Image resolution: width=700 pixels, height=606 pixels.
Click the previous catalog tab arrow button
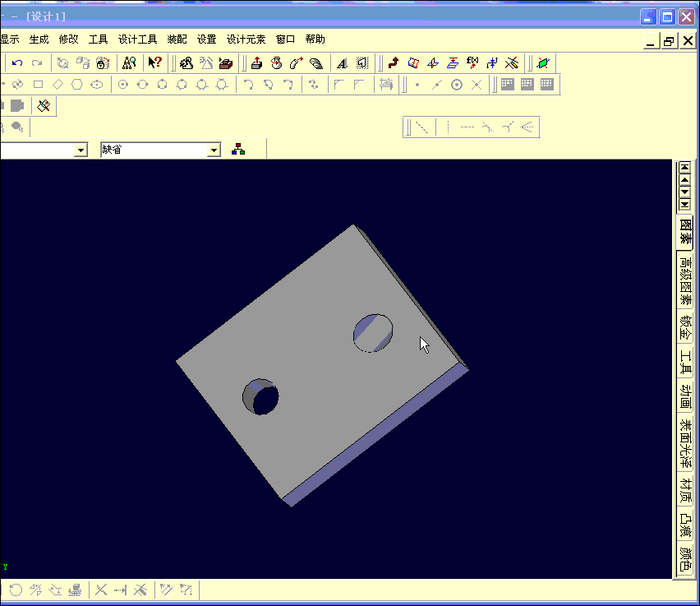685,181
